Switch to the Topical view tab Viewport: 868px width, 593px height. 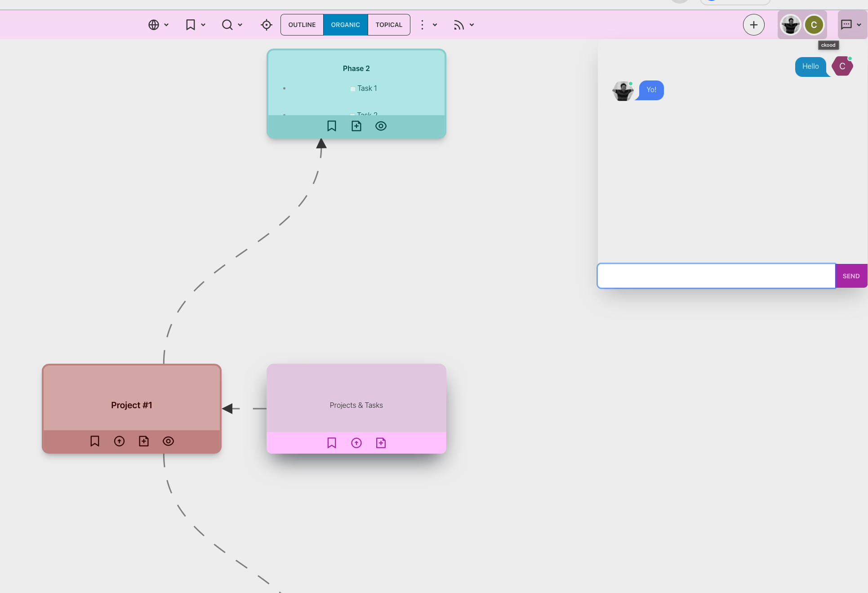(x=389, y=25)
